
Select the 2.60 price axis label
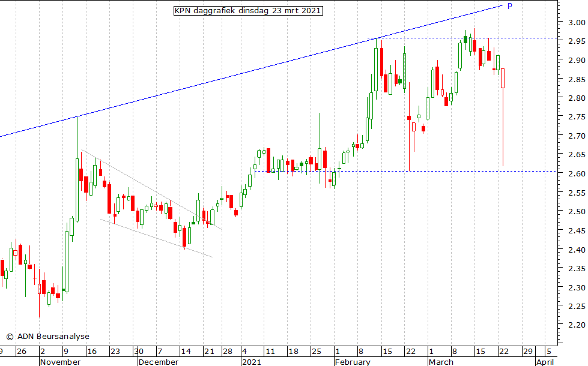click(577, 174)
